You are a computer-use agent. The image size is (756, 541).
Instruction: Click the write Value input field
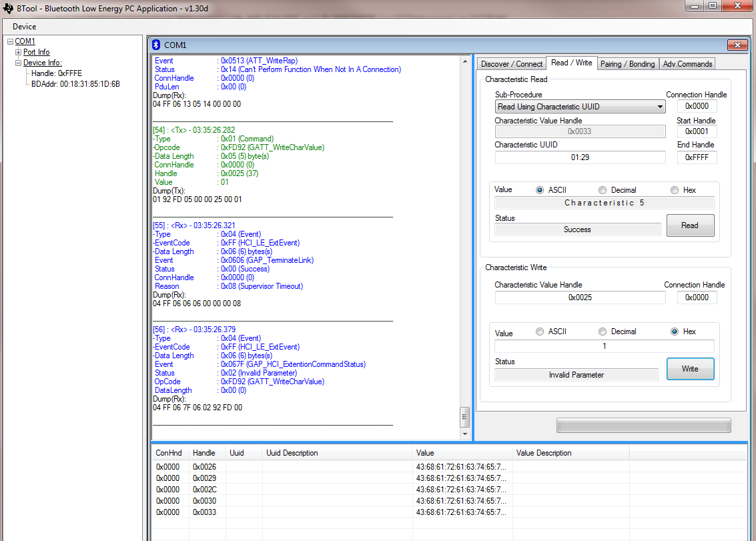(x=604, y=346)
